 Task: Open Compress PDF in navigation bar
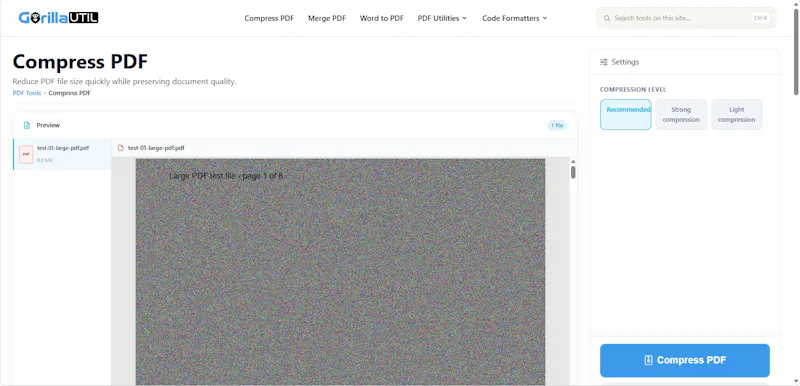pos(269,18)
